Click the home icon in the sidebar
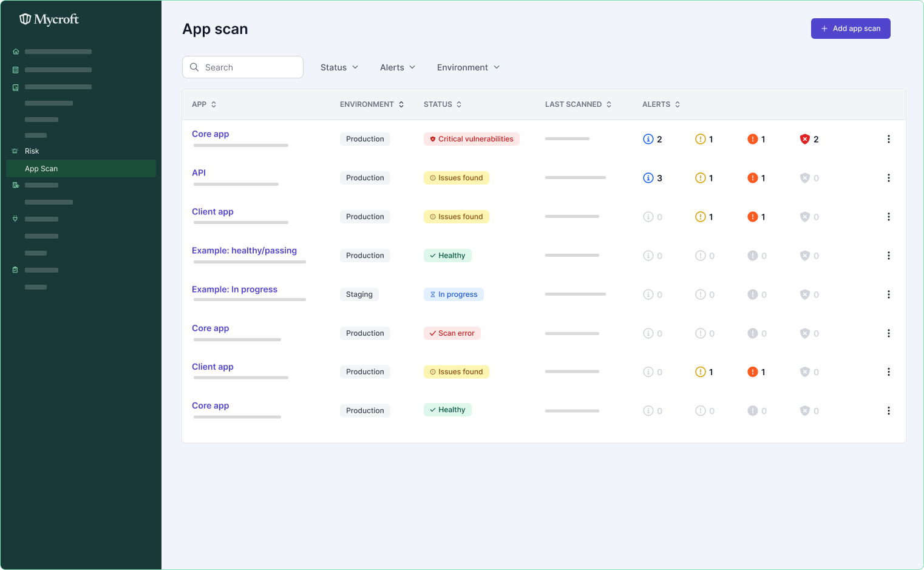This screenshot has height=570, width=924. point(16,52)
